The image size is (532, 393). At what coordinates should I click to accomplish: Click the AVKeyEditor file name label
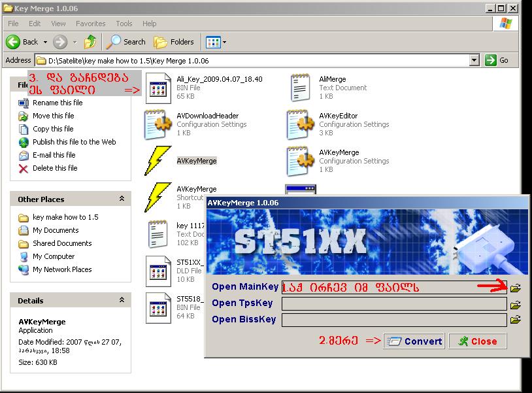pyautogui.click(x=339, y=116)
